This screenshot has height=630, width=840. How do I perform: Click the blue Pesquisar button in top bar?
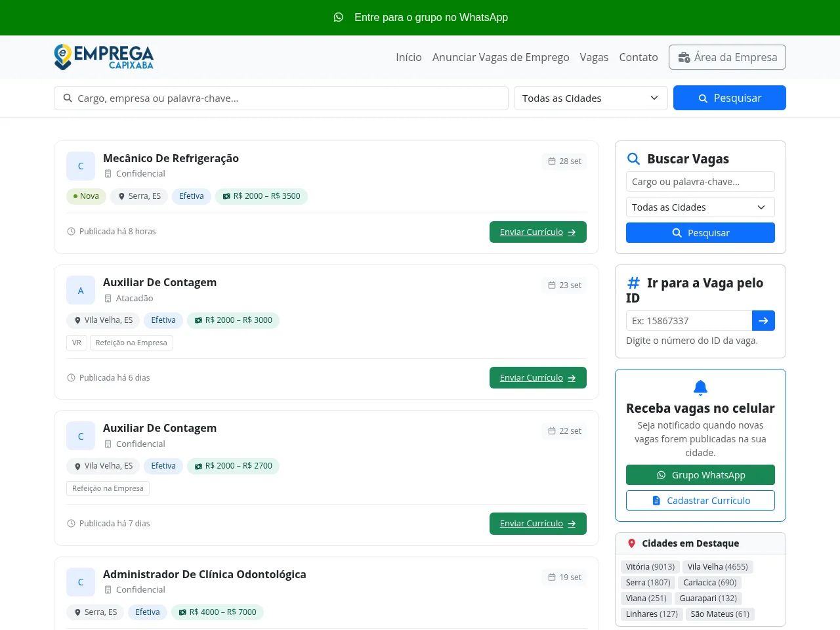(x=730, y=98)
